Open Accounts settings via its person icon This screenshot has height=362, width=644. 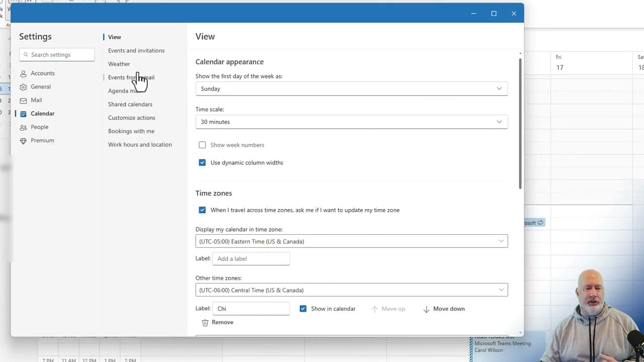[23, 73]
